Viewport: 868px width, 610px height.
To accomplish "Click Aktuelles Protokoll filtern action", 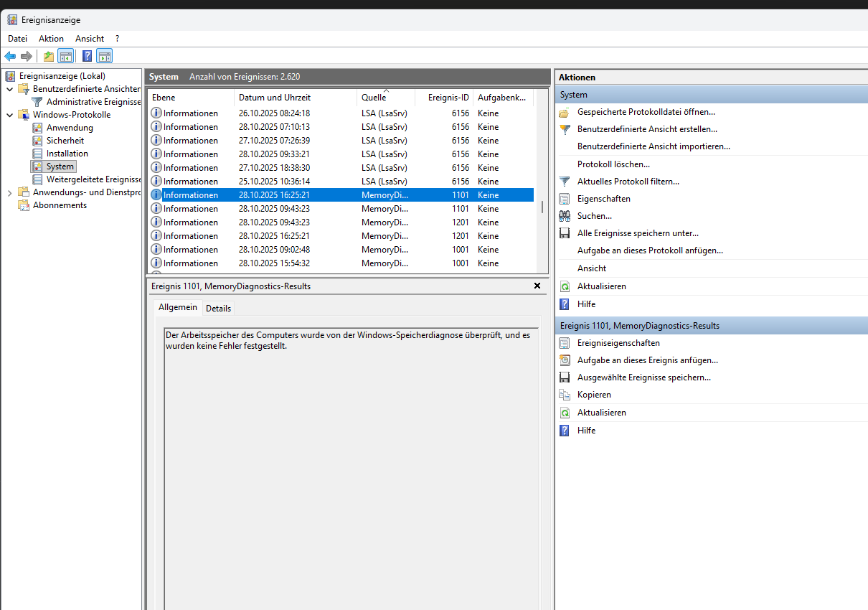I will [x=628, y=182].
